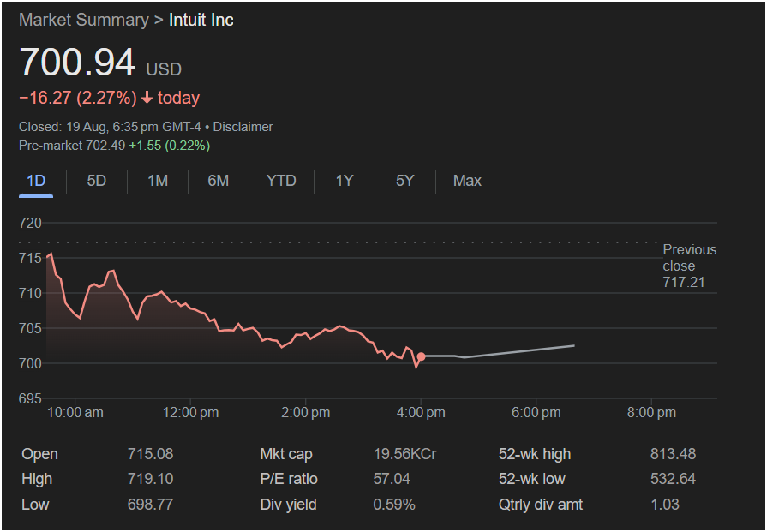View the 5Y price chart tab
The image size is (767, 532).
(404, 181)
